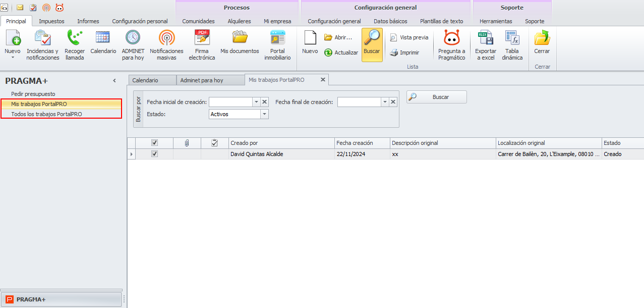Collapse the PRAGMA+ side panel
This screenshot has width=644, height=308.
(114, 81)
